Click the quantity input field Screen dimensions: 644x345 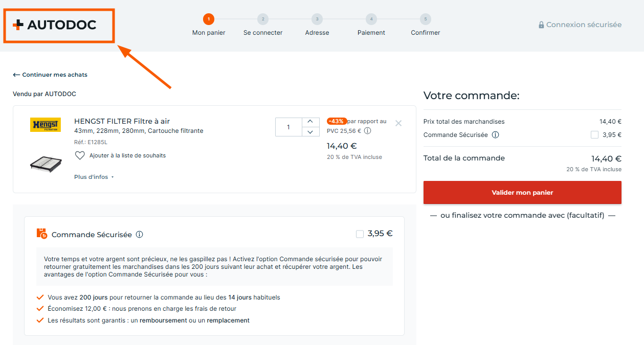288,127
